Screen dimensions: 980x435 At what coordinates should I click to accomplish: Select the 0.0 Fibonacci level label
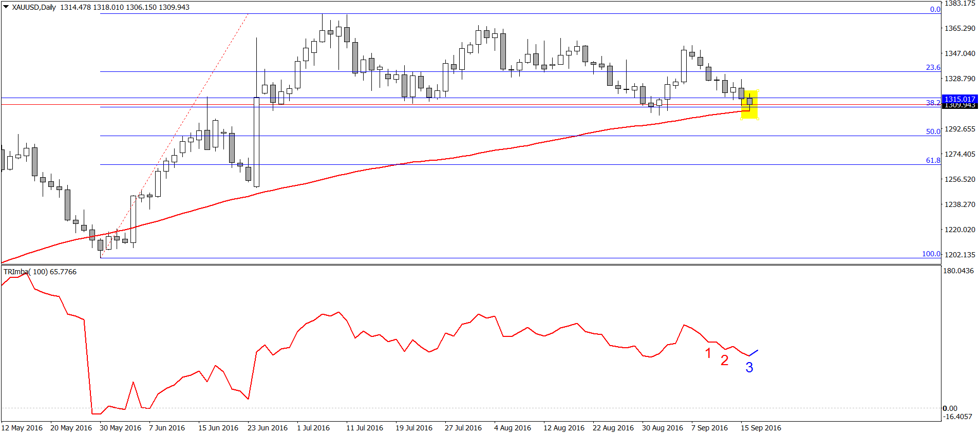pyautogui.click(x=935, y=9)
